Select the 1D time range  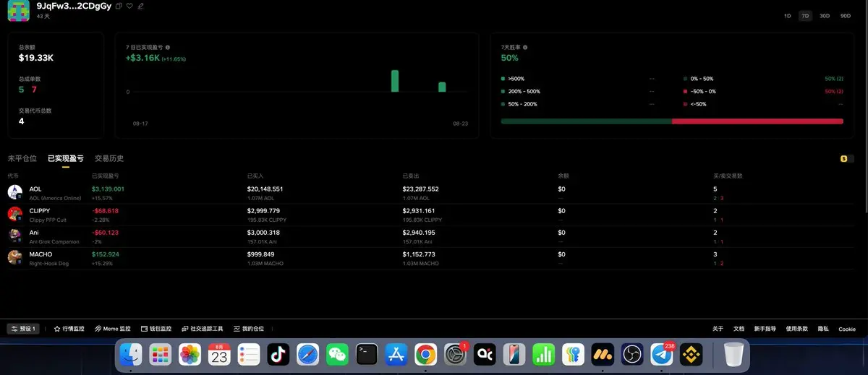point(787,15)
